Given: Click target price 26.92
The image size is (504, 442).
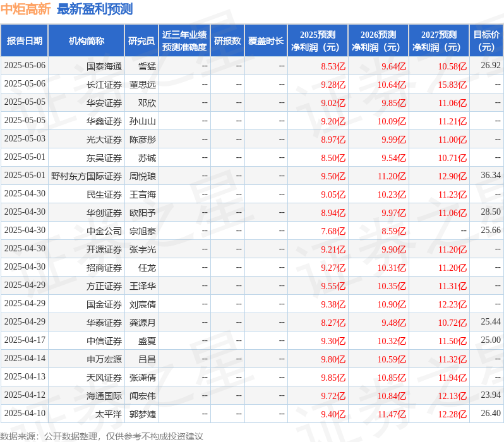Looking at the screenshot, I should 491,65.
